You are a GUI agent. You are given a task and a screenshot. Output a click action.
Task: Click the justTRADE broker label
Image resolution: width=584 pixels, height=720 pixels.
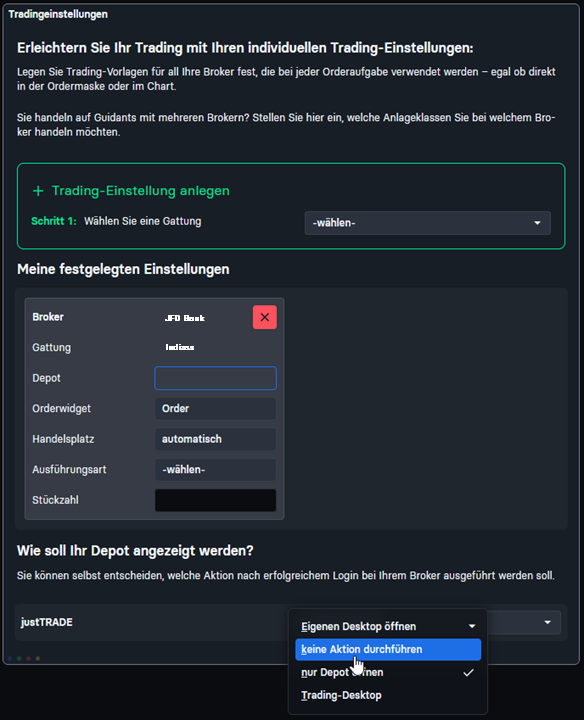pyautogui.click(x=47, y=622)
